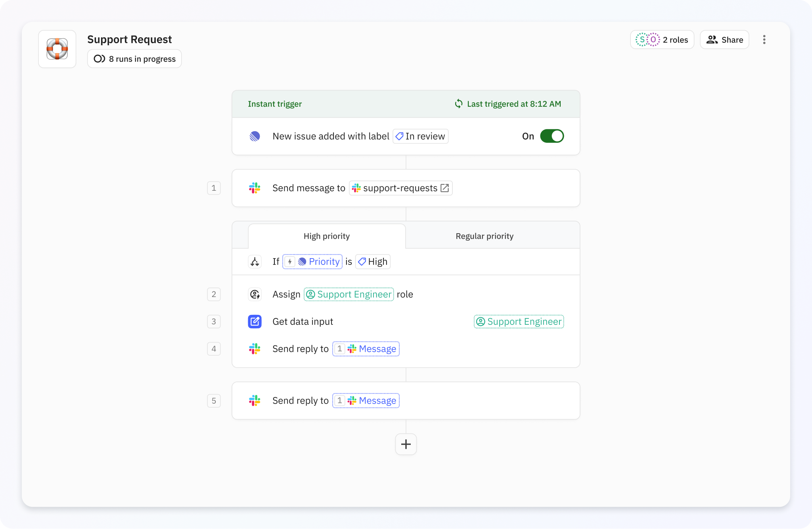The height and width of the screenshot is (529, 812).
Task: Click the tag icon in In review label
Action: (x=399, y=136)
